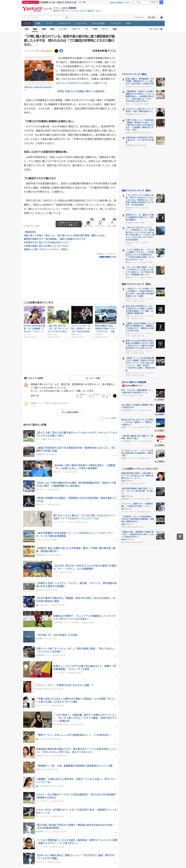Open the トップ tab

point(27,24)
